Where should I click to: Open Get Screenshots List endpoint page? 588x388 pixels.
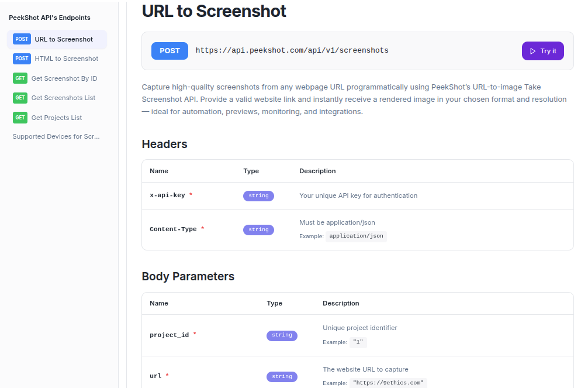click(x=63, y=98)
